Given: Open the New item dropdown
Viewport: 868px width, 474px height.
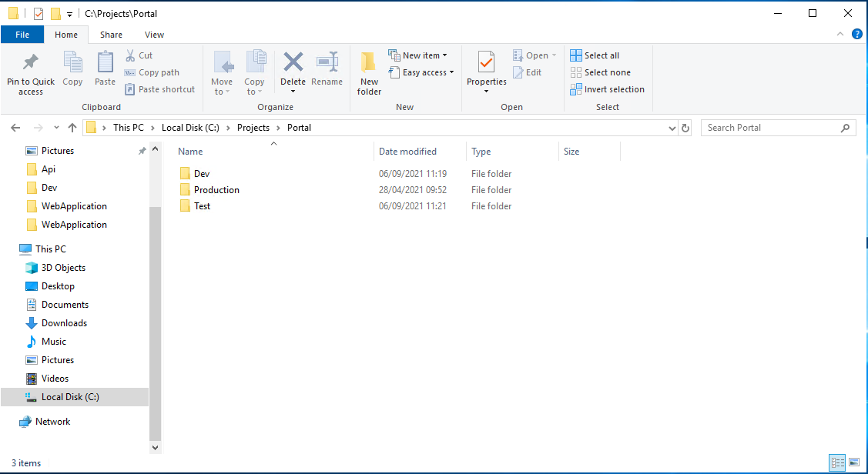Looking at the screenshot, I should tap(418, 55).
